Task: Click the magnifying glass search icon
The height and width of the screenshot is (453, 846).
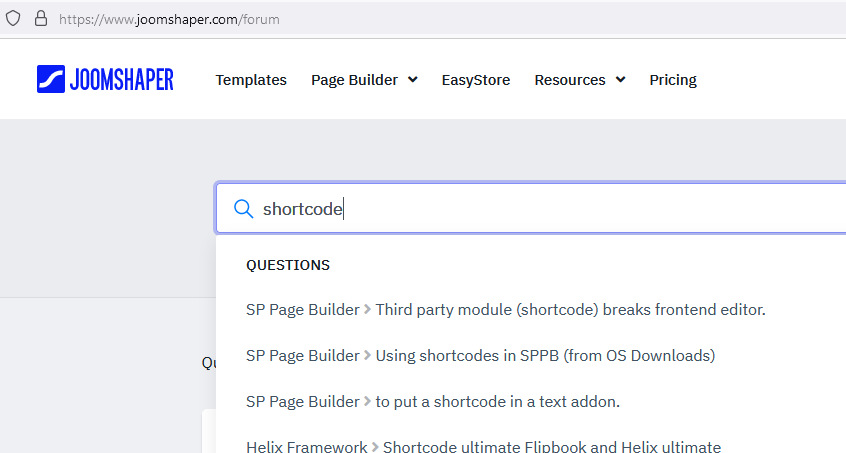Action: click(243, 209)
